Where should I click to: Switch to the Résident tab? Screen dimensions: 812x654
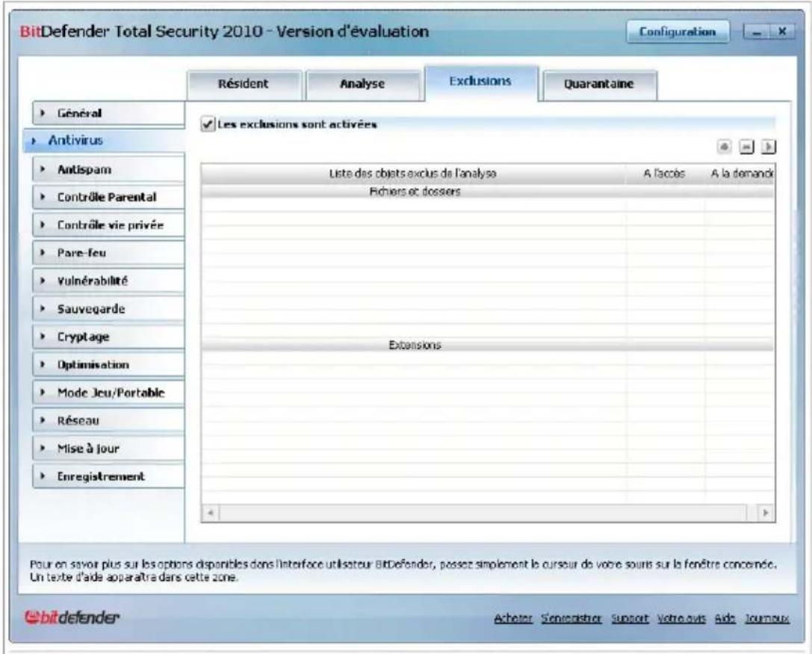(x=244, y=84)
